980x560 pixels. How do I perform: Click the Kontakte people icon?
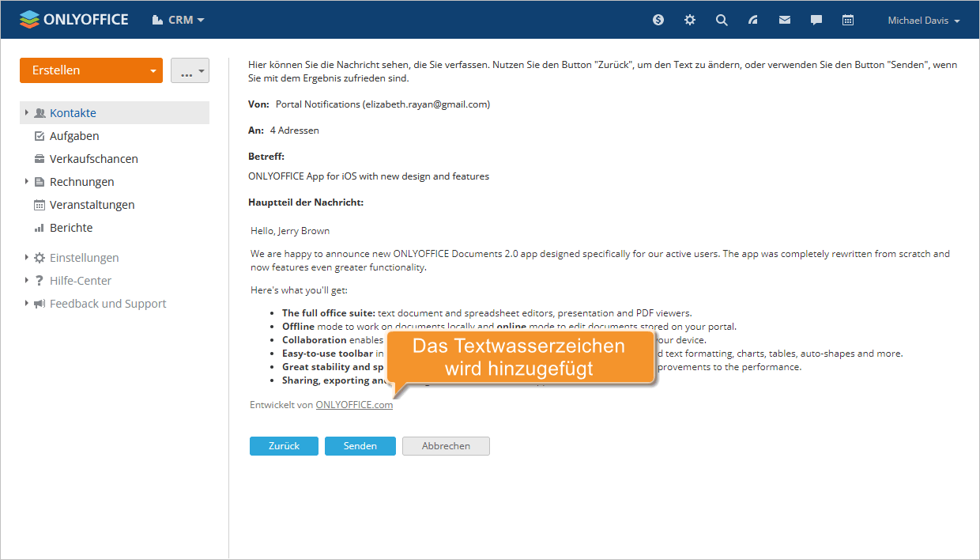[x=40, y=113]
